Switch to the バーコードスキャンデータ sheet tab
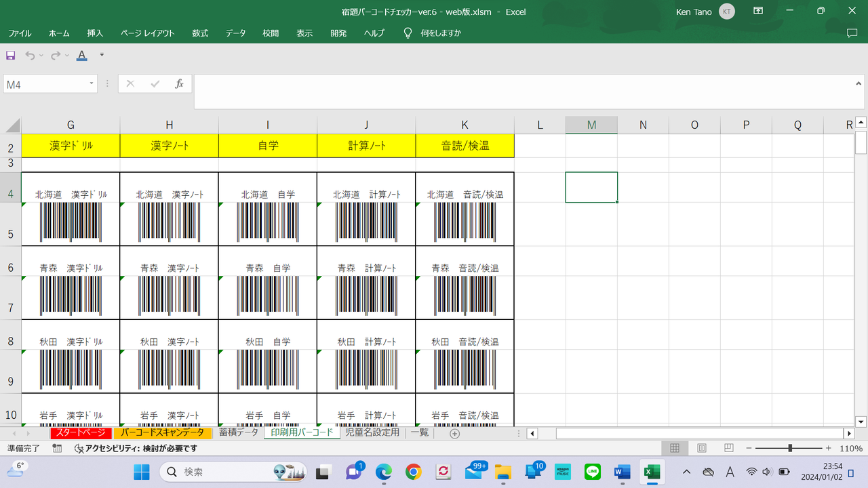Viewport: 868px width, 488px height. [x=162, y=432]
